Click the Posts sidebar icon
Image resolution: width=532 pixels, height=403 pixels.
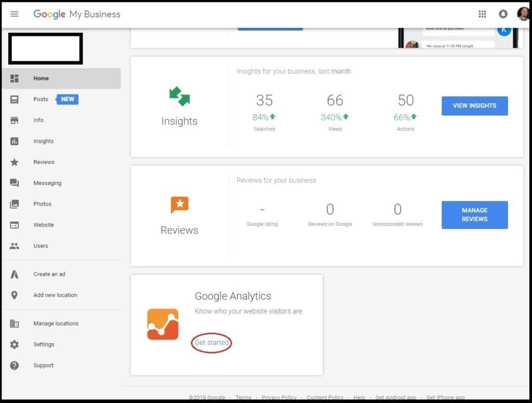14,99
